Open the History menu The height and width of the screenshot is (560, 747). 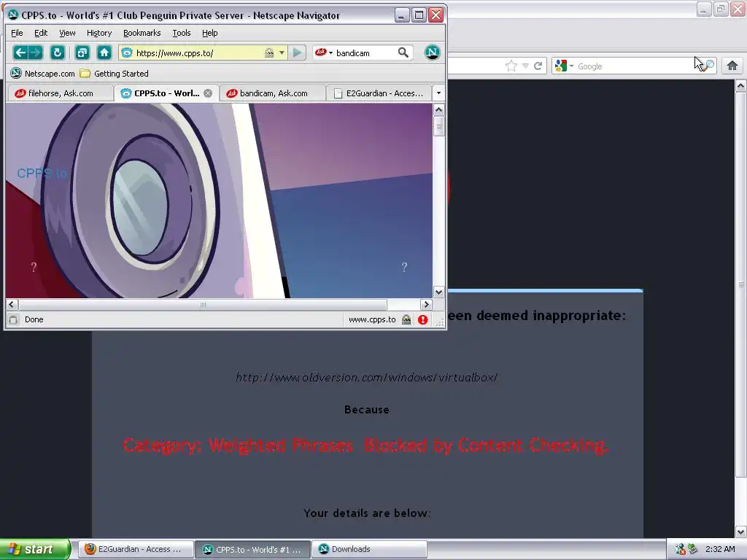coord(99,33)
